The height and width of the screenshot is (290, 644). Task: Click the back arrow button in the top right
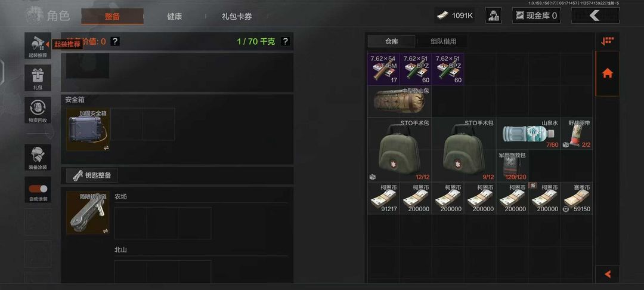[595, 16]
